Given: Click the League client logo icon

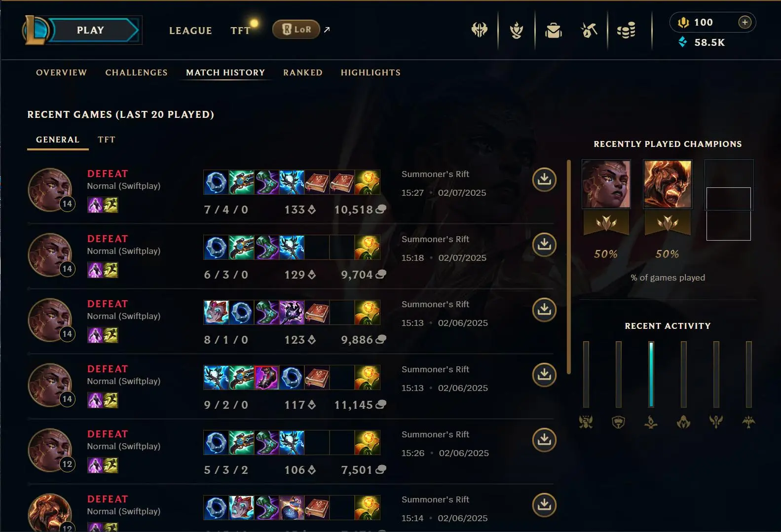Looking at the screenshot, I should 35,30.
